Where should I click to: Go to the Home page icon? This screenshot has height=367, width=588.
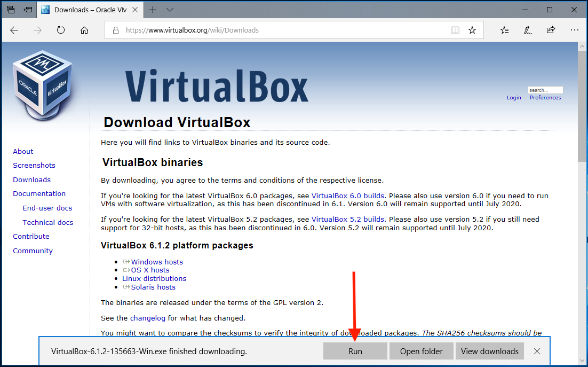pyautogui.click(x=84, y=30)
